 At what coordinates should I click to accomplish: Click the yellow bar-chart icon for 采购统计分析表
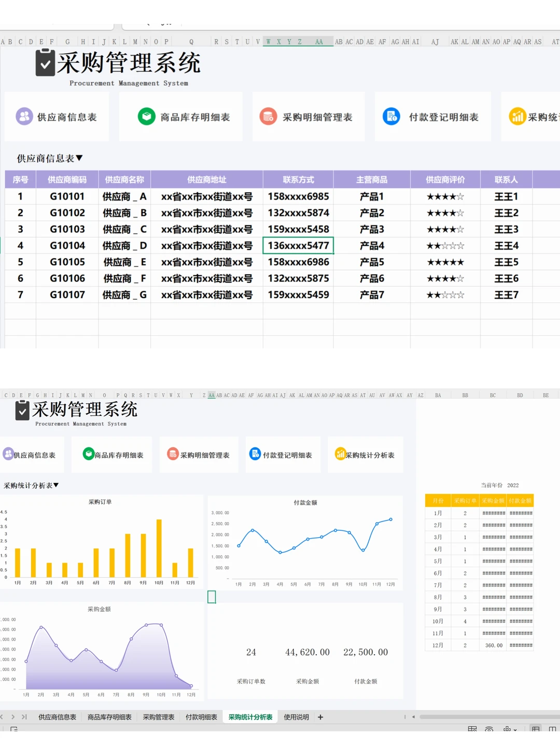517,116
